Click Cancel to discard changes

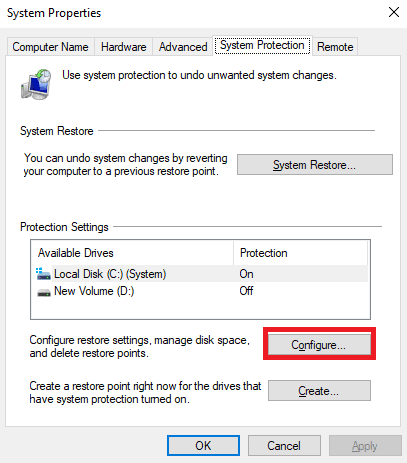[x=284, y=446]
